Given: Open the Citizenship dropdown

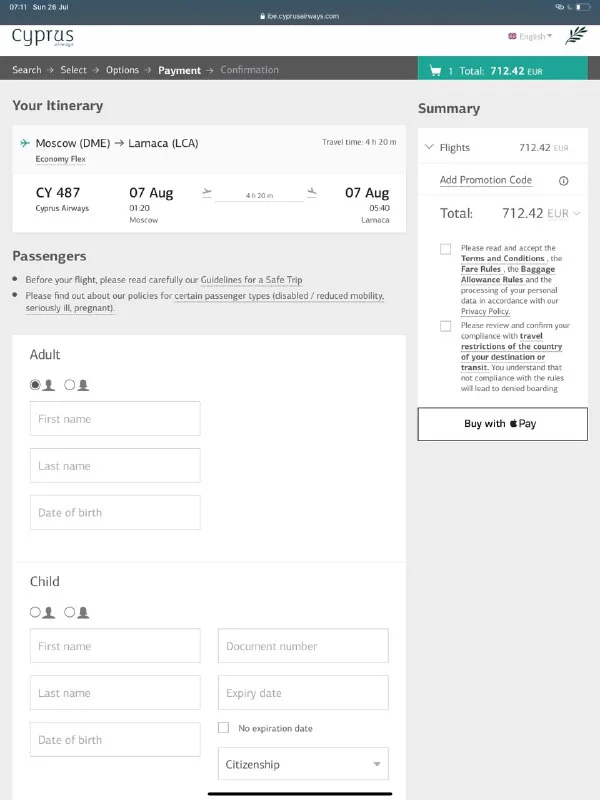Looking at the screenshot, I should click(x=303, y=764).
